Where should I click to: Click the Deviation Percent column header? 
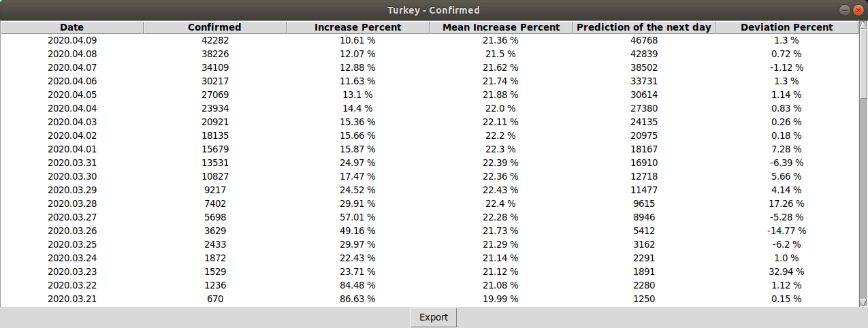786,27
